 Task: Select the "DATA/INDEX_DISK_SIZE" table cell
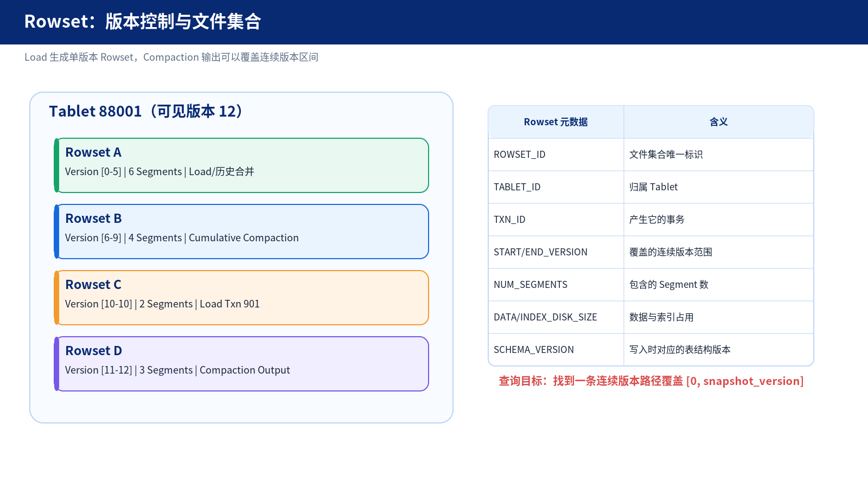click(x=556, y=317)
